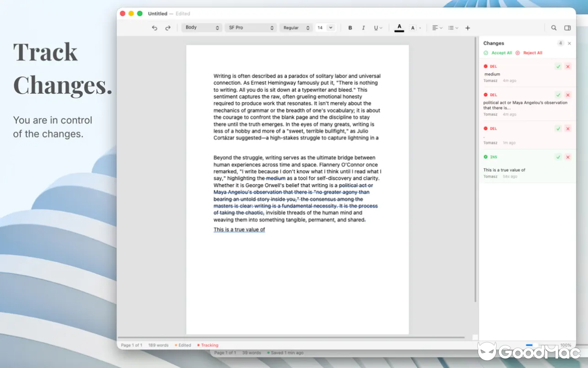Expand the font size chevron menu
Viewport: 588px width, 368px height.
click(x=331, y=28)
